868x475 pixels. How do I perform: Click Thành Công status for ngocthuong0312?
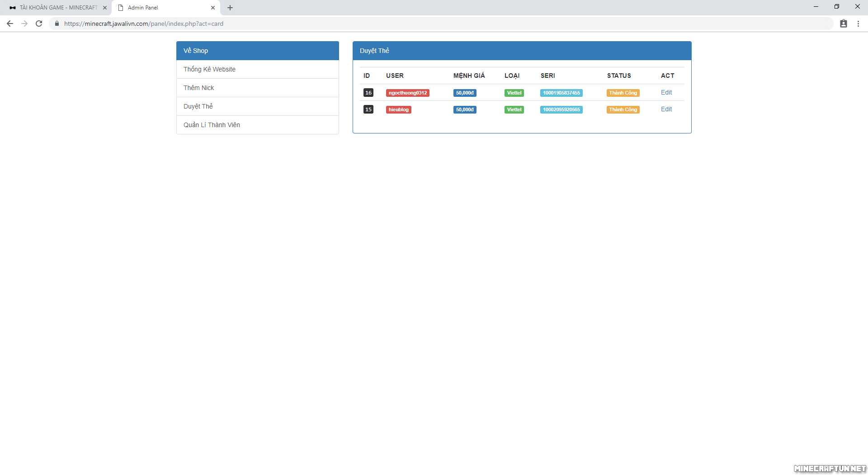(623, 93)
